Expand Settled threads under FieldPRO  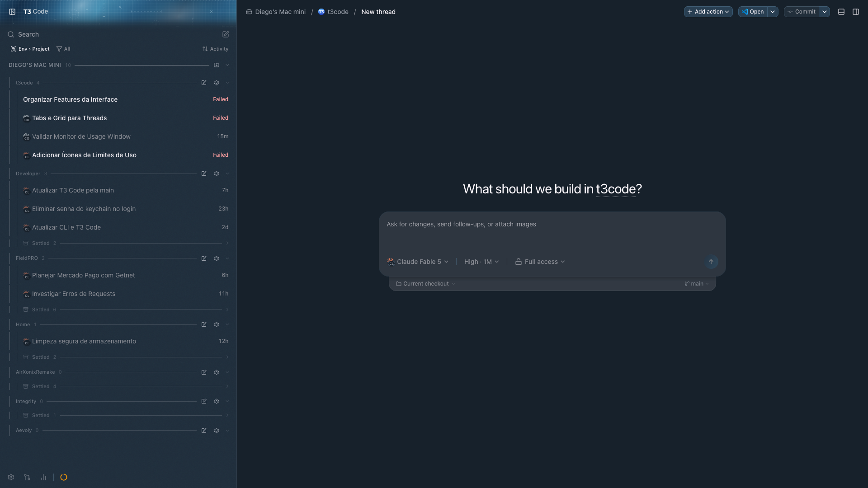(126, 310)
